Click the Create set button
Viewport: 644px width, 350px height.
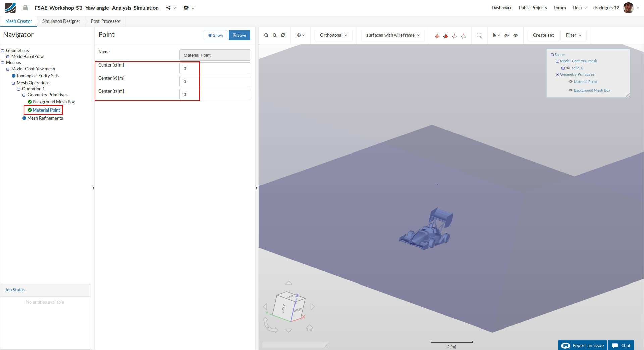tap(543, 35)
